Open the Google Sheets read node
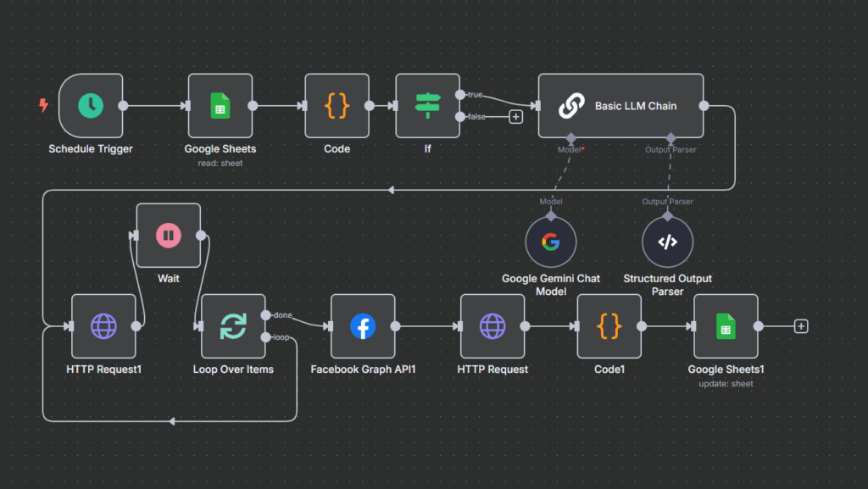Viewport: 868px width, 489px height. pyautogui.click(x=220, y=106)
